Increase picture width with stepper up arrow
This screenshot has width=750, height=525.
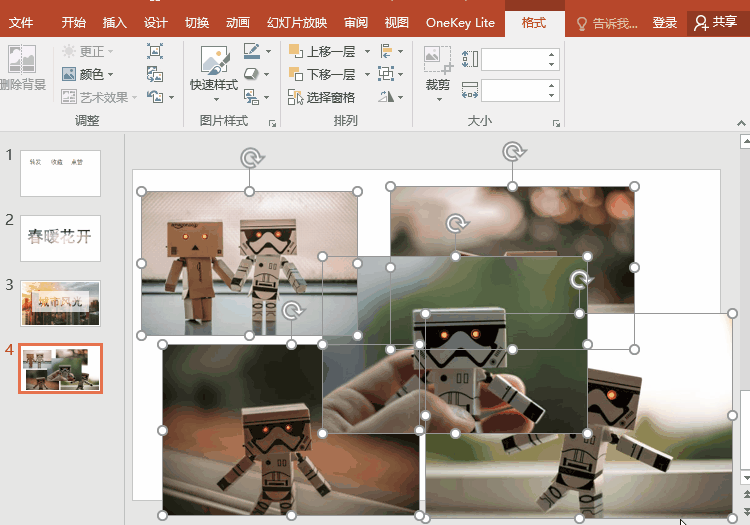pos(551,85)
